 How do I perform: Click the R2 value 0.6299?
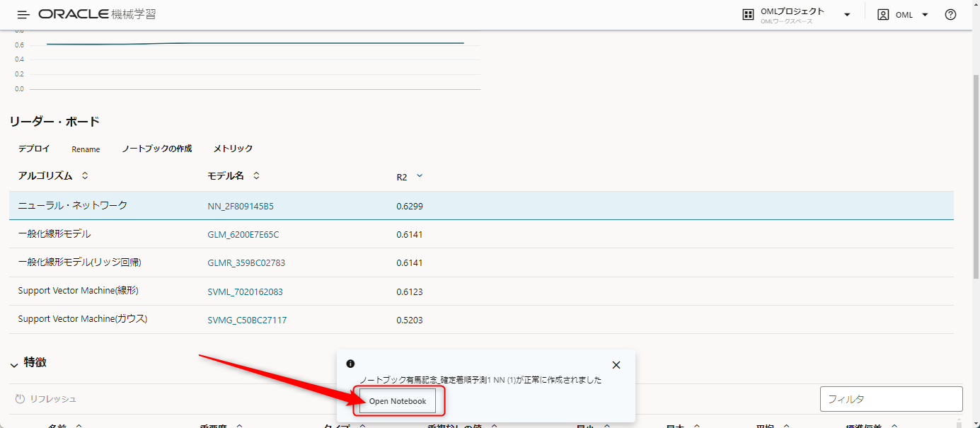pyautogui.click(x=410, y=207)
